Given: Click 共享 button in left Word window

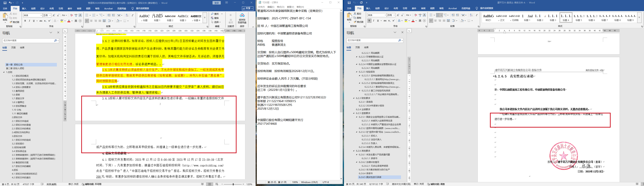Looking at the screenshot, I should click(248, 8).
